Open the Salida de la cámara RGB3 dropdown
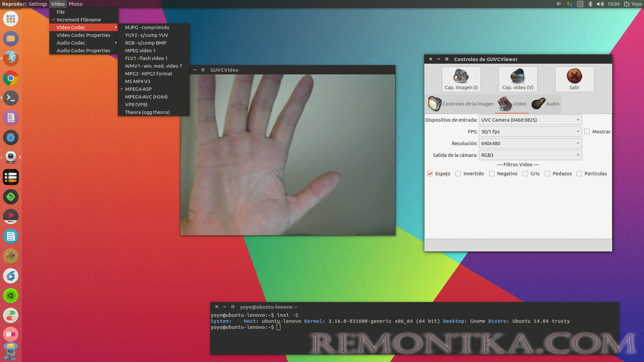 click(x=530, y=155)
